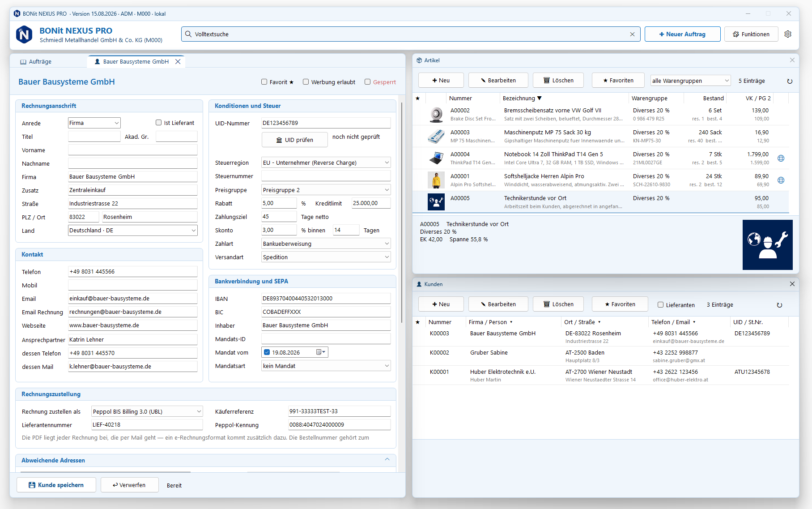
Task: Enable Werbung erlaubt checkbox
Action: [x=306, y=82]
